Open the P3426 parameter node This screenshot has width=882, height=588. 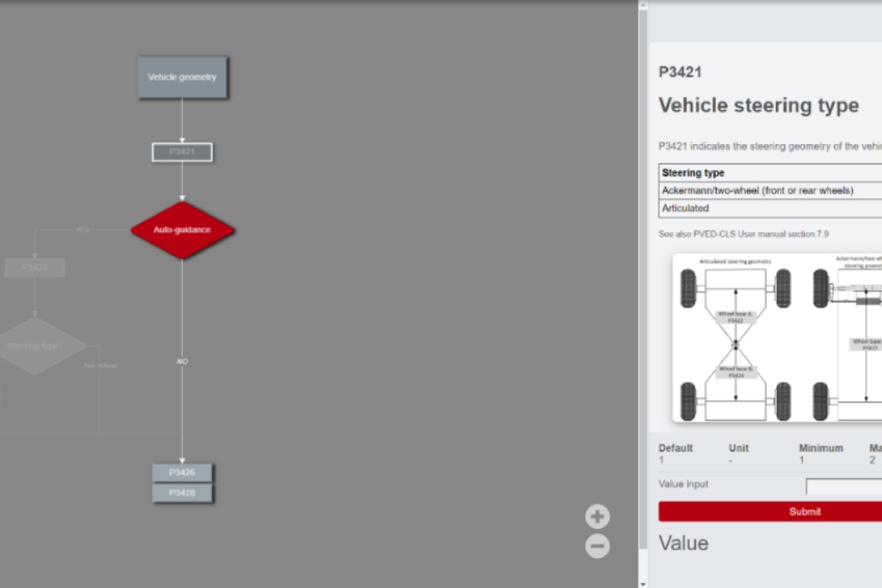coord(182,473)
